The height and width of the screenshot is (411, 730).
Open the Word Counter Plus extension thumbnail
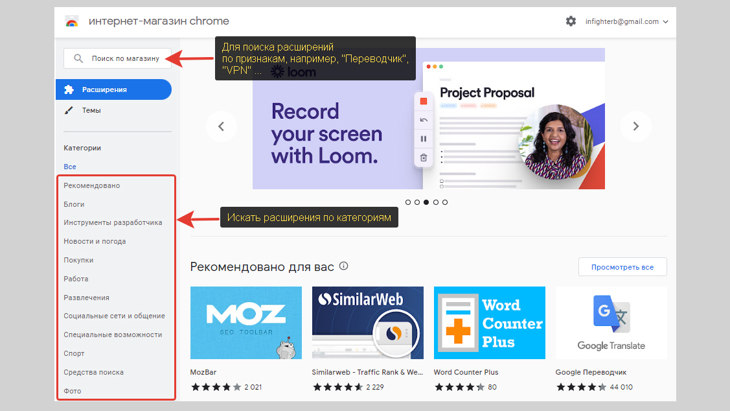489,323
